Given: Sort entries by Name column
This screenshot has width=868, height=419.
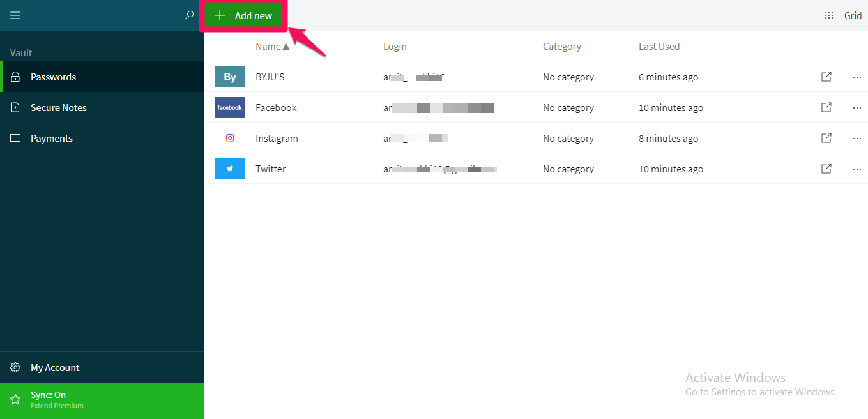Looking at the screenshot, I should click(273, 46).
